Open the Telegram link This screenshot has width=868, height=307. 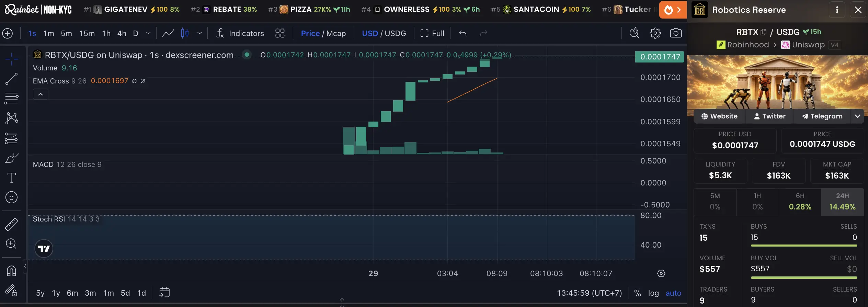[x=822, y=116]
